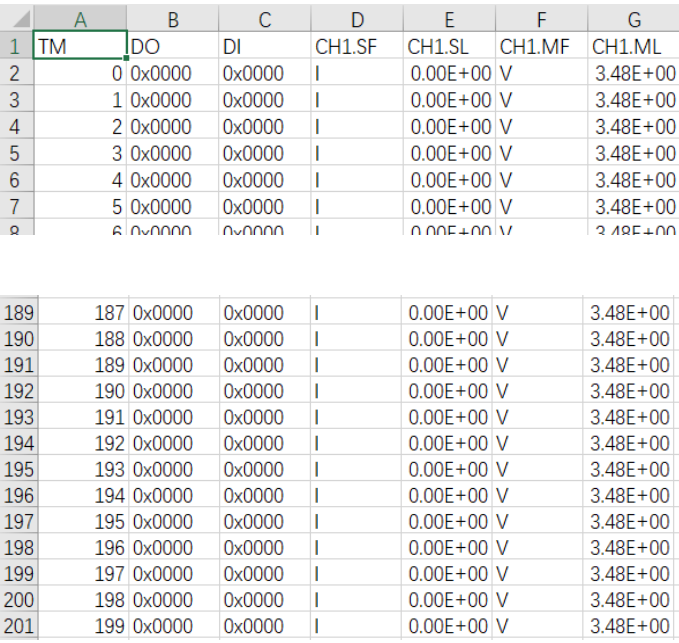Image resolution: width=679 pixels, height=643 pixels.
Task: Select the 3.48E+00 cell in row 195
Action: point(630,469)
